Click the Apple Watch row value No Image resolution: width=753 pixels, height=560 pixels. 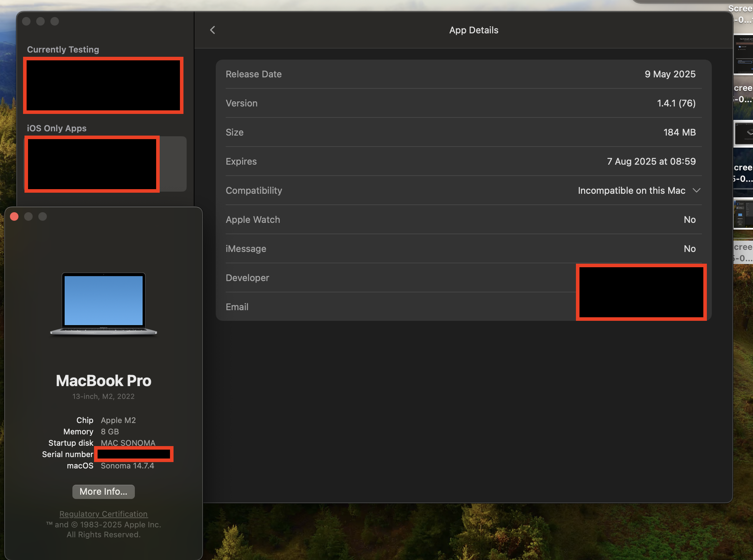690,220
